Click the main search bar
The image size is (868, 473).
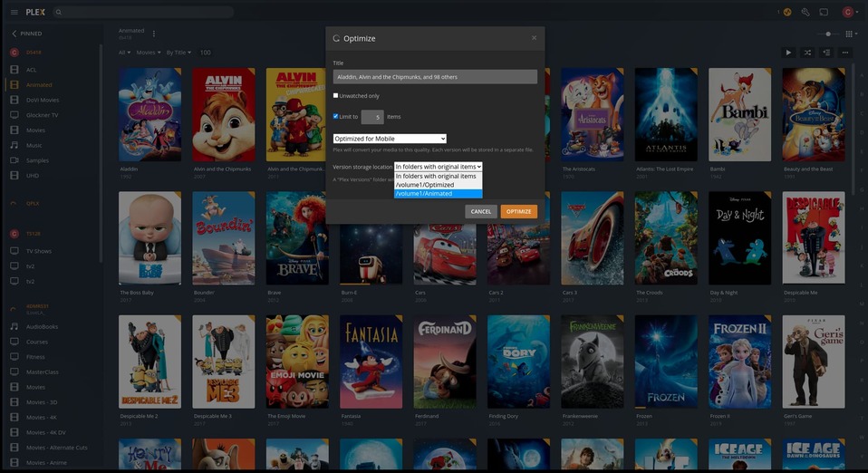[143, 12]
